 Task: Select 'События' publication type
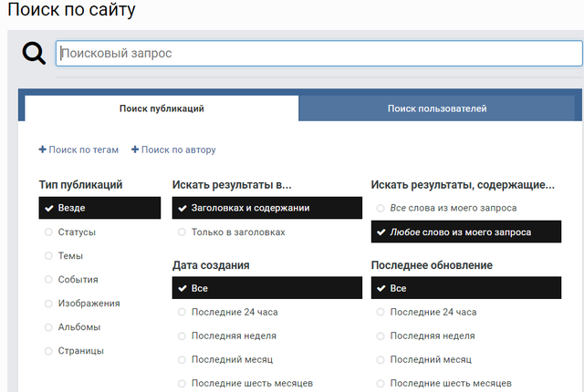(78, 280)
